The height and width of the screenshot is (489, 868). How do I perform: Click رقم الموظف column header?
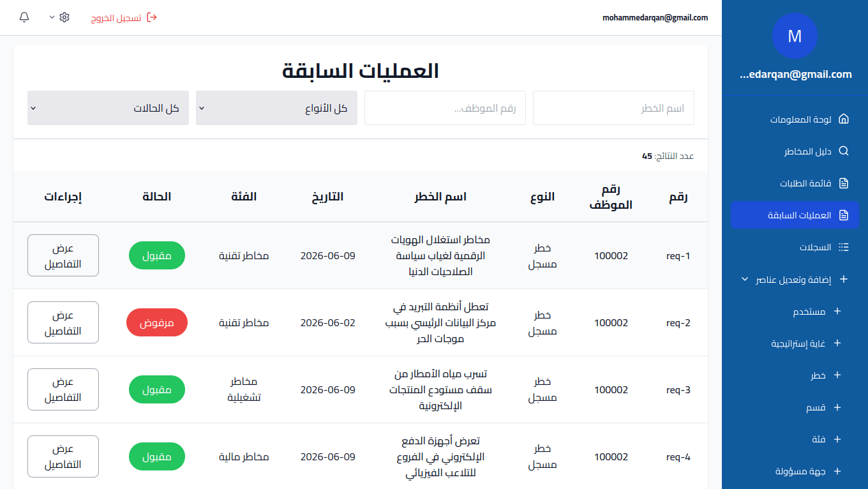coord(611,197)
